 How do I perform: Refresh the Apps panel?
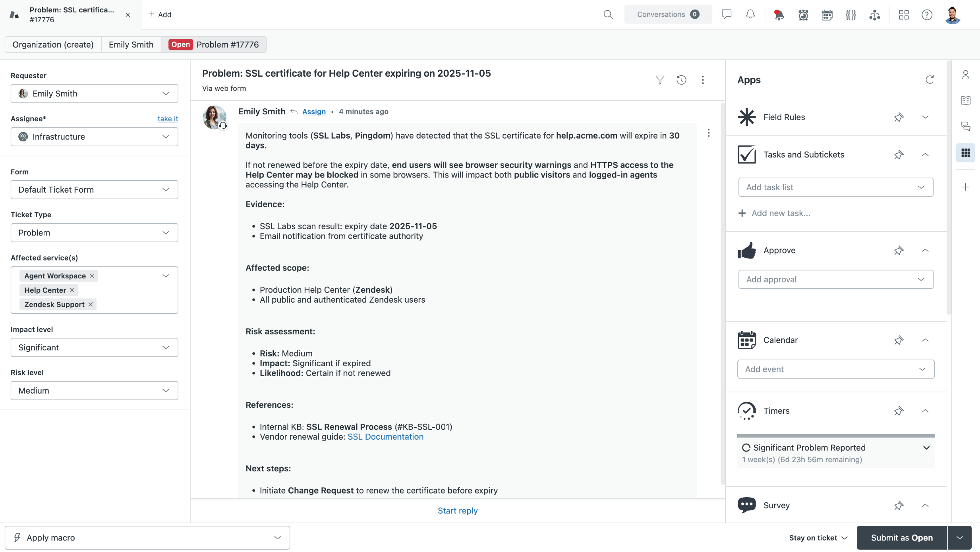coord(930,80)
